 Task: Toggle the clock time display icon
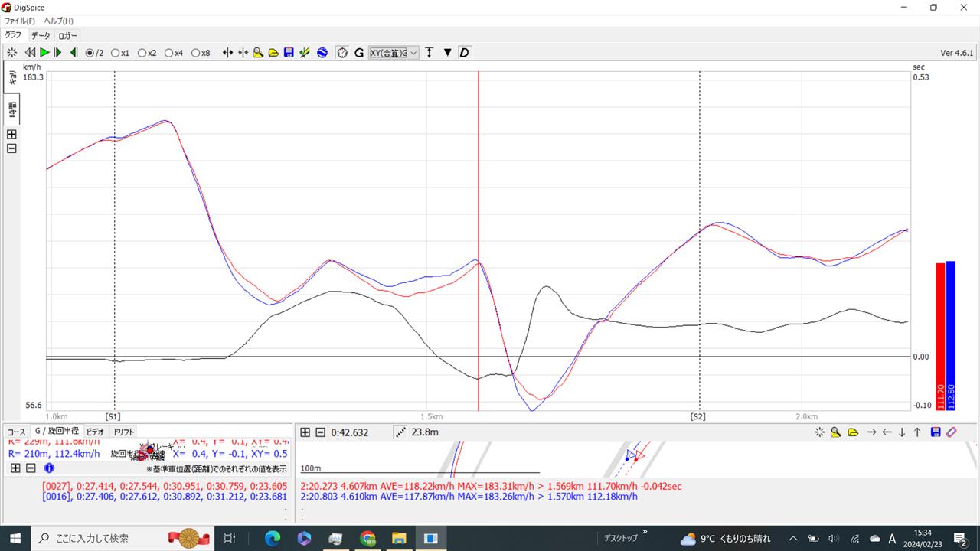[342, 53]
